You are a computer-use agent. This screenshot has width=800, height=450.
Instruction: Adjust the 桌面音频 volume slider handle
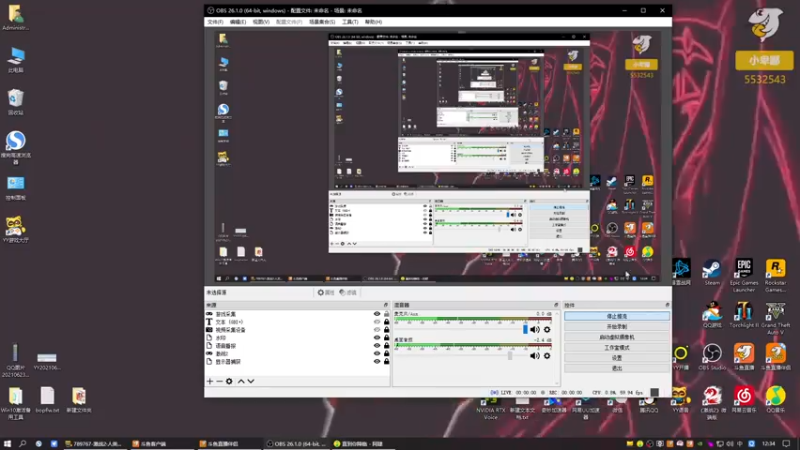(510, 356)
